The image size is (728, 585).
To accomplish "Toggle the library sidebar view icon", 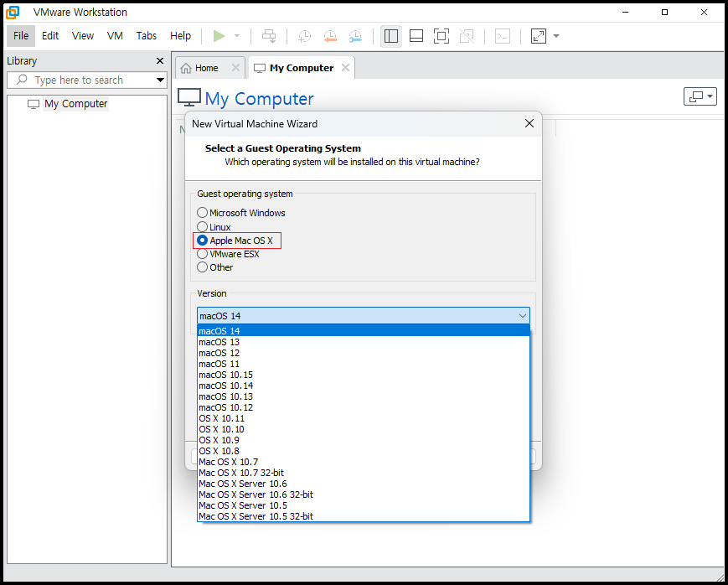I will (391, 36).
